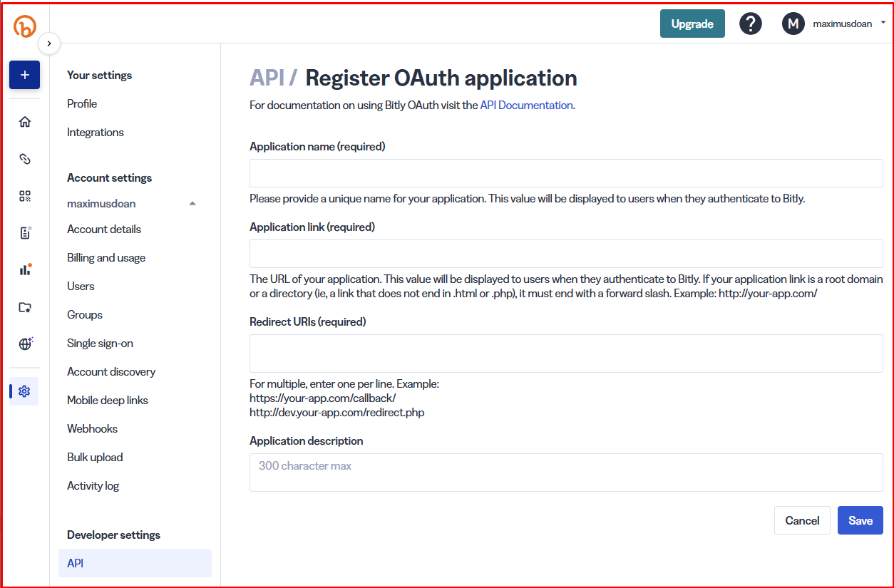Open the Campaigns folder-star icon
Screen dimensions: 894x588
click(25, 307)
